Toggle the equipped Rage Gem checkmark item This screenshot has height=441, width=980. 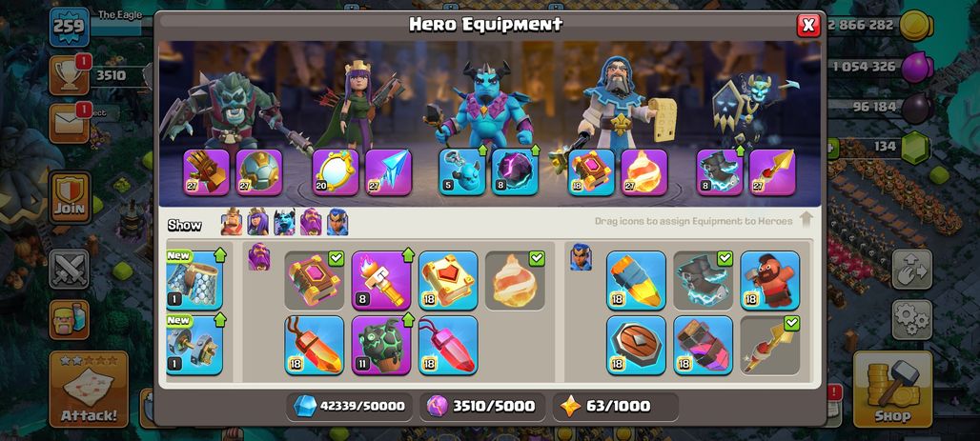(x=515, y=280)
